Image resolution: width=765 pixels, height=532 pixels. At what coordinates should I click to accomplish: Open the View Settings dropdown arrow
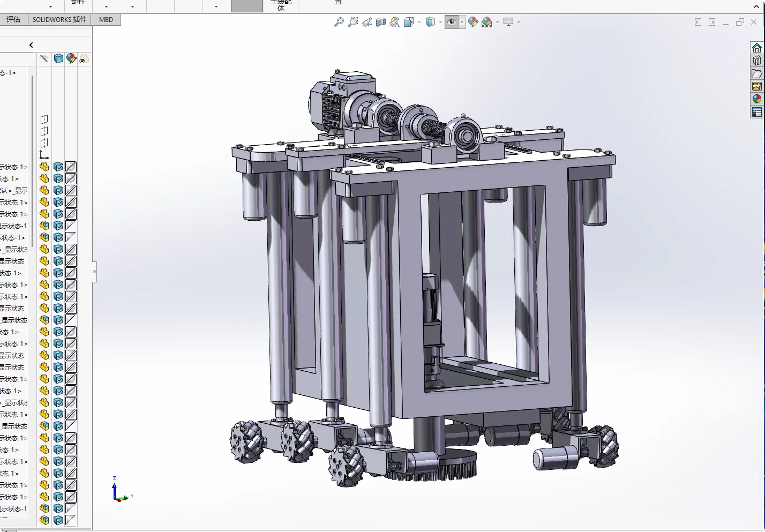[519, 23]
